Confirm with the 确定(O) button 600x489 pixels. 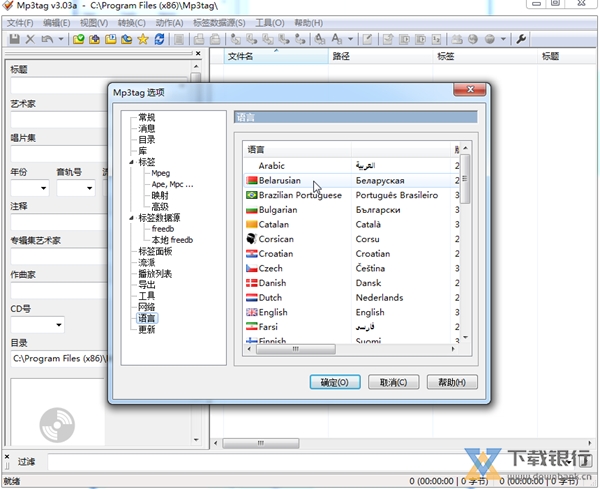click(335, 382)
